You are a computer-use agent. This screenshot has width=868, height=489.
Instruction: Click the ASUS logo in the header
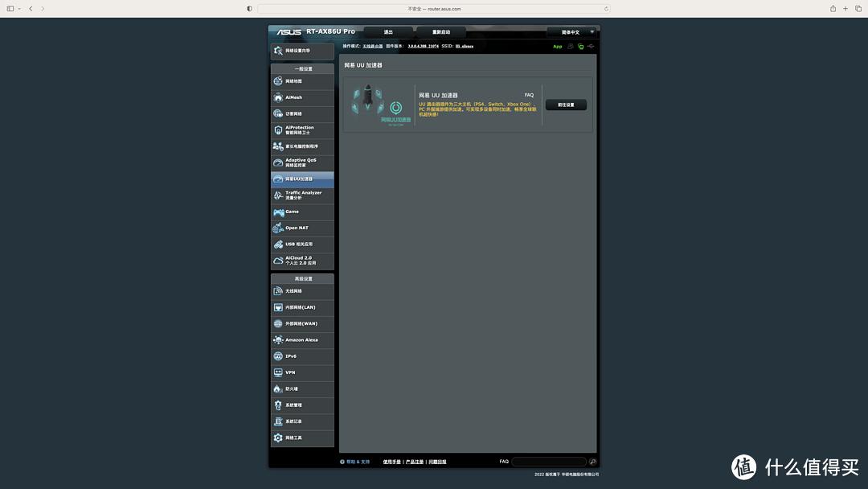(289, 32)
